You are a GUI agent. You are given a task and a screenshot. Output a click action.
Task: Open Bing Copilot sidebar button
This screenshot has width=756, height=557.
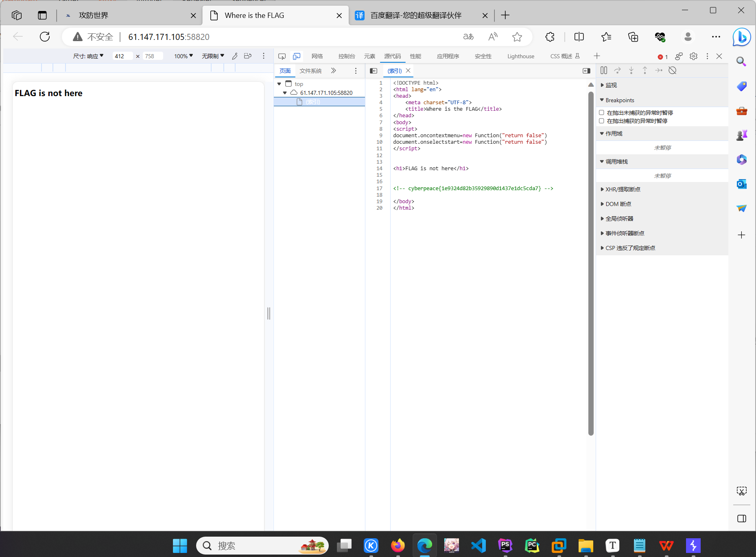tap(742, 37)
